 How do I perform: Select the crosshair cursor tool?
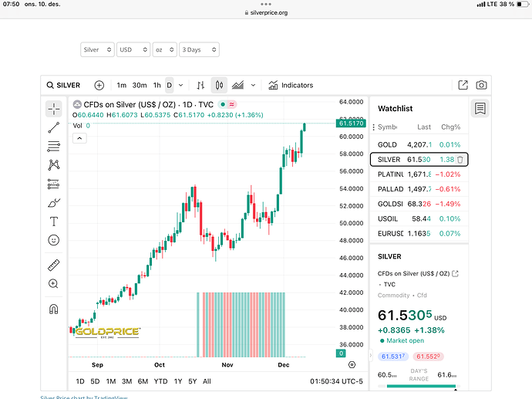(x=53, y=108)
